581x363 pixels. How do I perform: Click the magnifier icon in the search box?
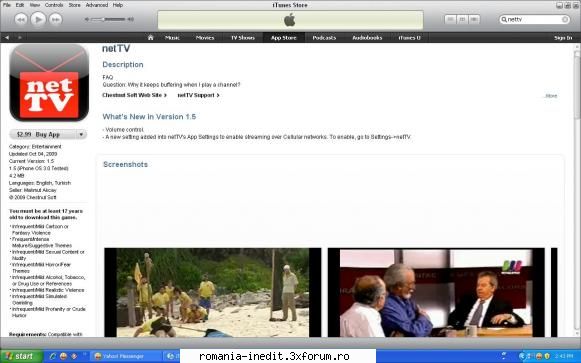click(x=504, y=19)
